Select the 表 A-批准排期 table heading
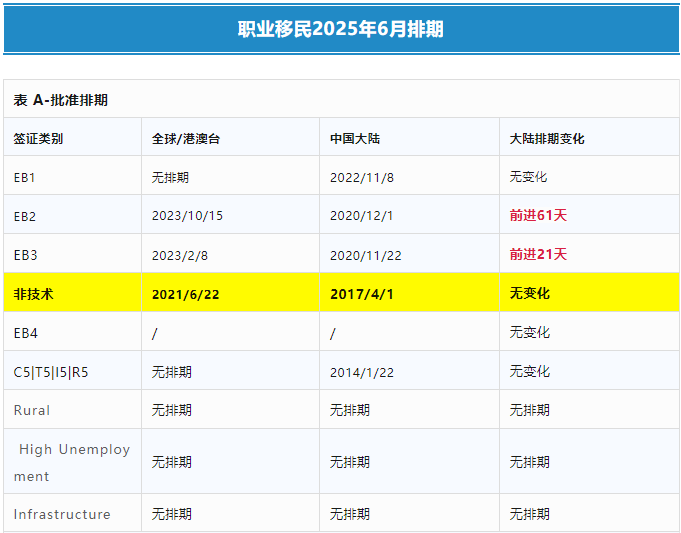The image size is (681, 533). pos(60,100)
